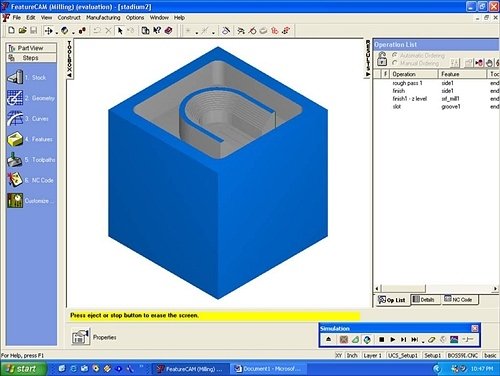Switch to the Steps tab
Image resolution: width=500 pixels, height=376 pixels.
point(31,58)
